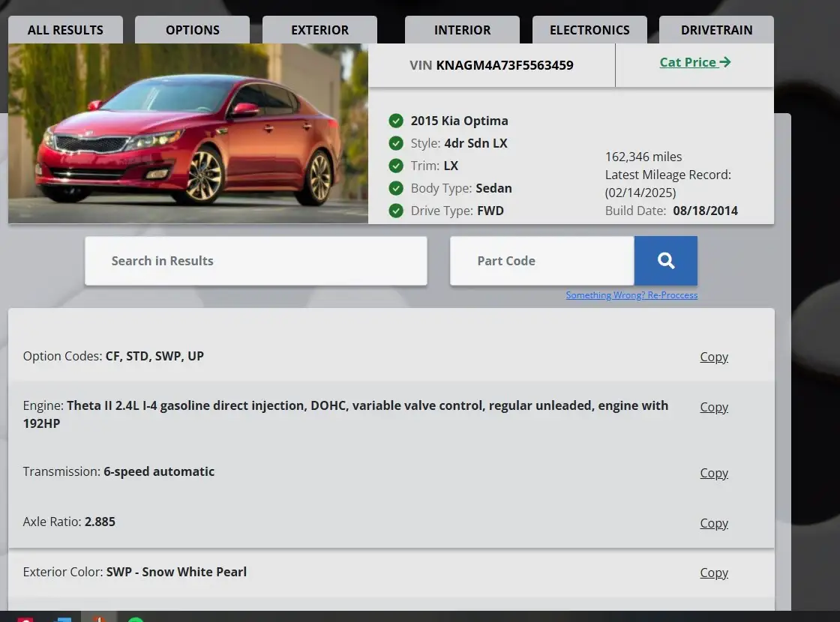Screen dimensions: 840x622
Task: Click the green check beside Trim LX
Action: click(x=396, y=166)
